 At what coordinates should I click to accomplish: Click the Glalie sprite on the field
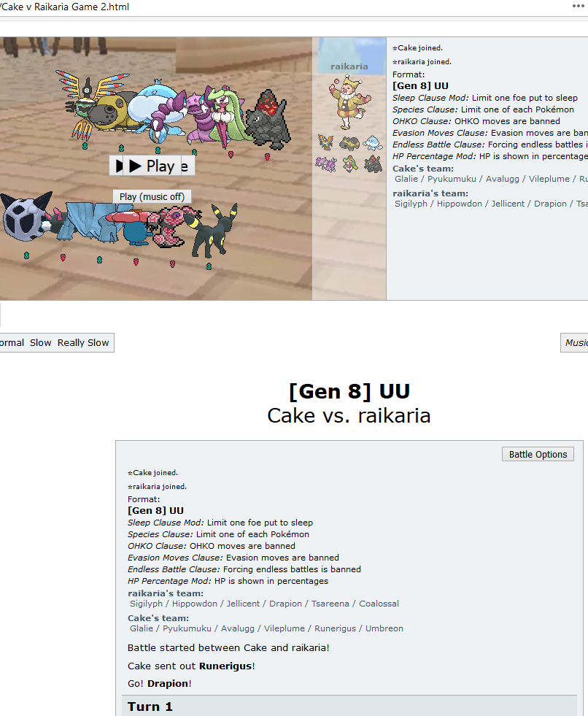pos(26,218)
